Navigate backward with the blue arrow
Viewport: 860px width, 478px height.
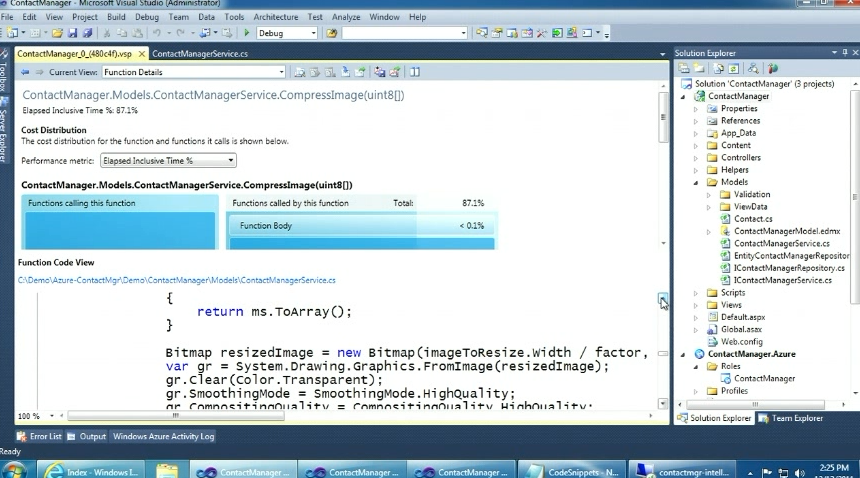[x=25, y=72]
